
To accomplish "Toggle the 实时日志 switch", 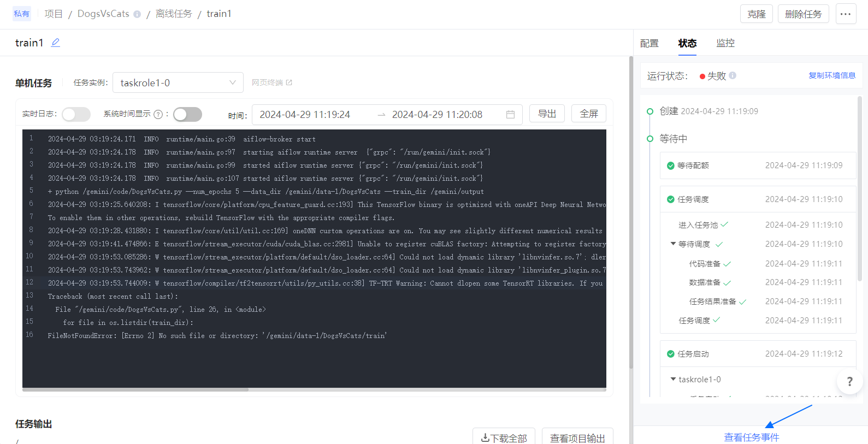I will (76, 114).
